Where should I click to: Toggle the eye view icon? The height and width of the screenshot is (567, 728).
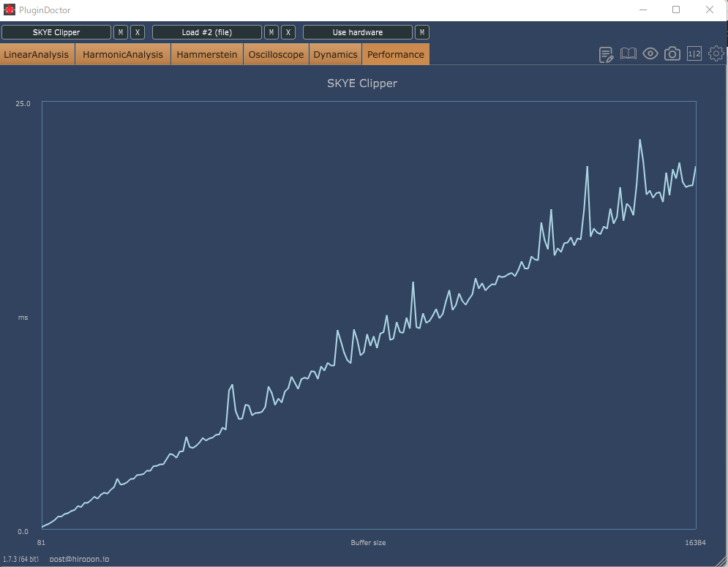pos(650,54)
